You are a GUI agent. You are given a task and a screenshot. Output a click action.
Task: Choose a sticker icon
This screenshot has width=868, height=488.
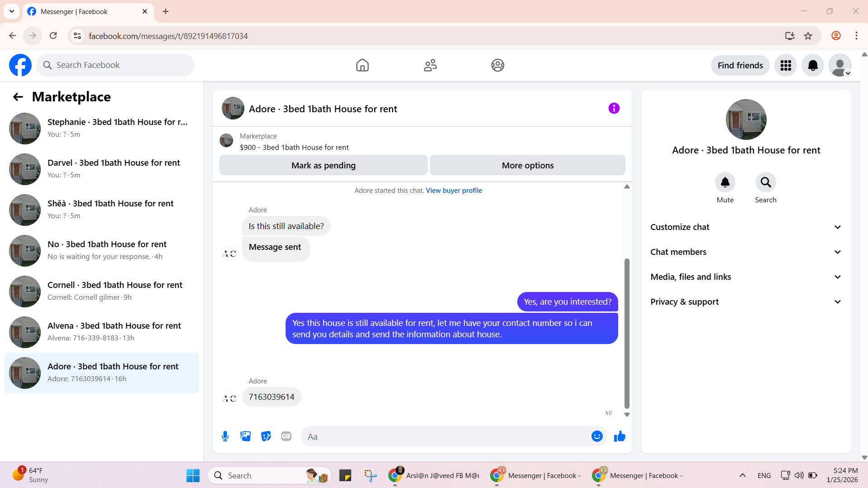tap(266, 436)
